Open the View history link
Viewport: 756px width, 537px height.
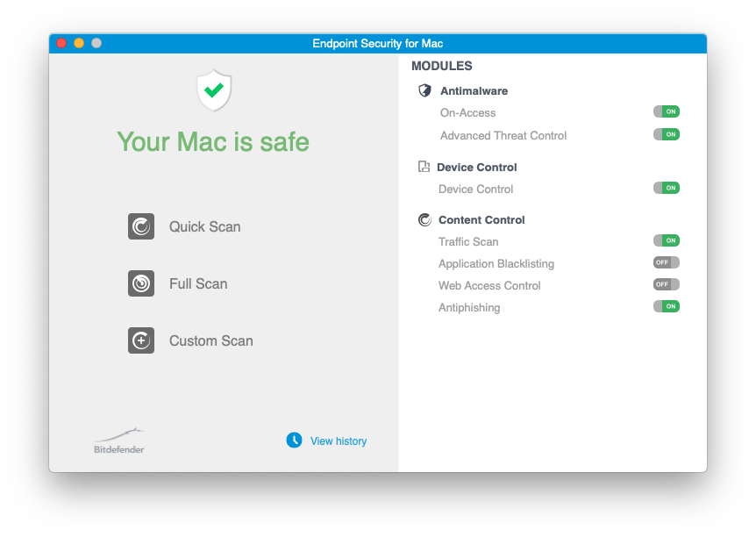coord(339,441)
